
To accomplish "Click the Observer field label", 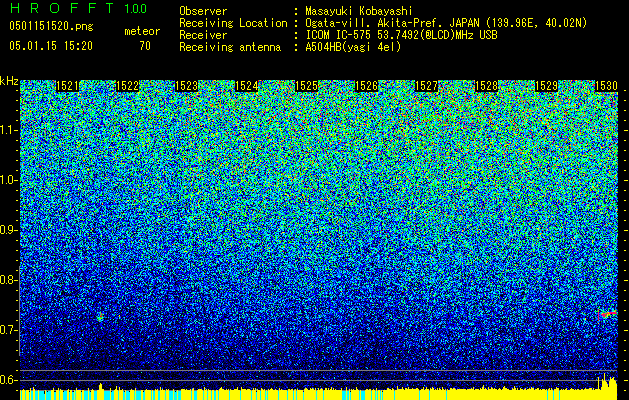I will 203,11.
